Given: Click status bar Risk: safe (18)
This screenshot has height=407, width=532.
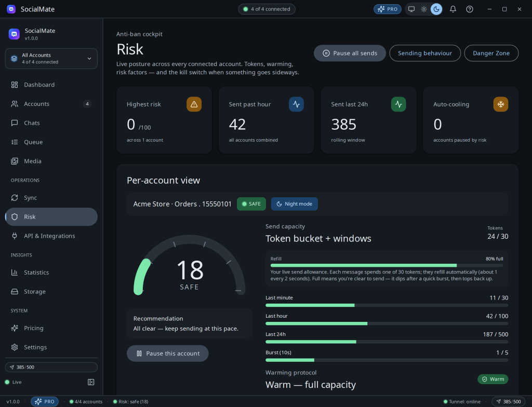Looking at the screenshot, I should pos(130,402).
